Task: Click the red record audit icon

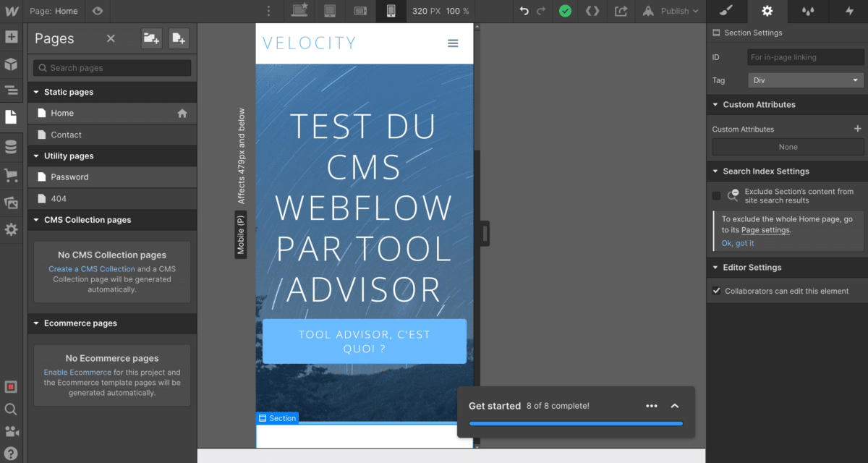Action: (x=11, y=387)
